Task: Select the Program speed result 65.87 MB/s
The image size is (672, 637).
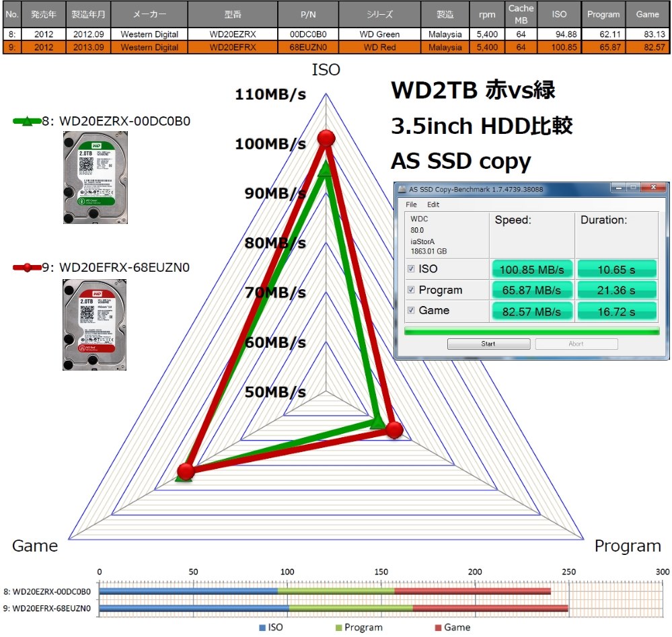Action: click(532, 290)
